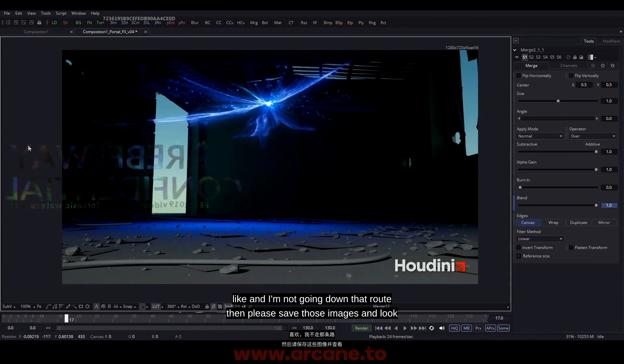Enable Flip Horizontally checkbox
This screenshot has height=364, width=624.
[x=519, y=76]
